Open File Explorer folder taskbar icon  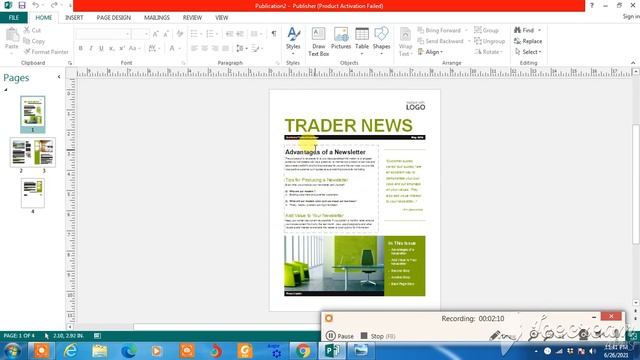[99, 351]
